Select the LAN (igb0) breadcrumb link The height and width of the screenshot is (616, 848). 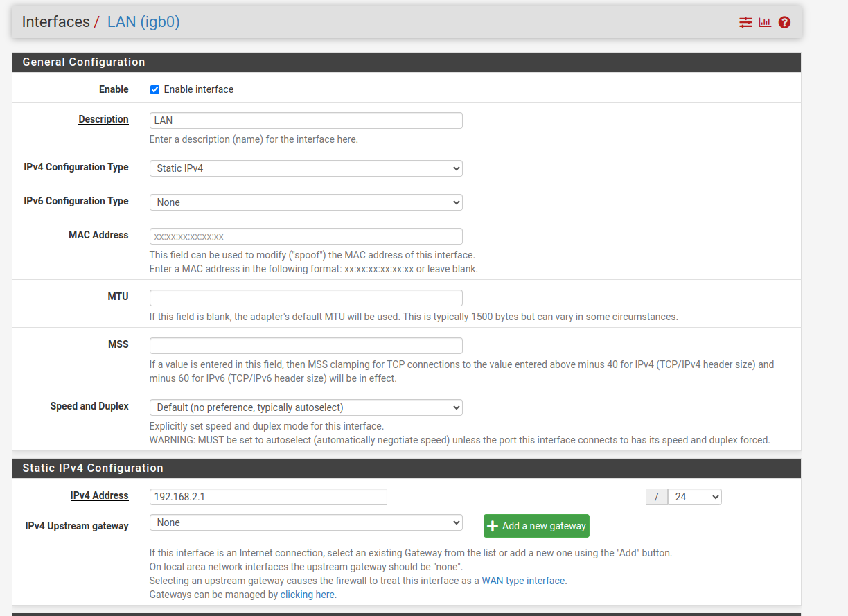pos(143,21)
